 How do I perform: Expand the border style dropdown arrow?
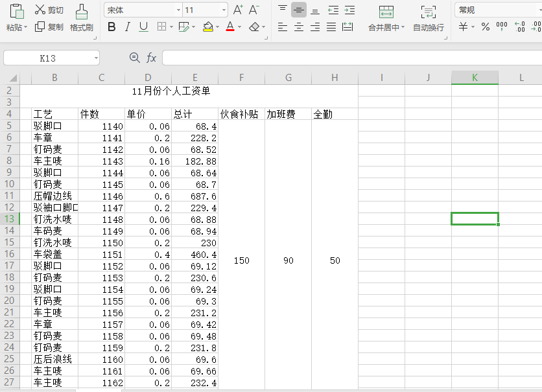tap(171, 27)
